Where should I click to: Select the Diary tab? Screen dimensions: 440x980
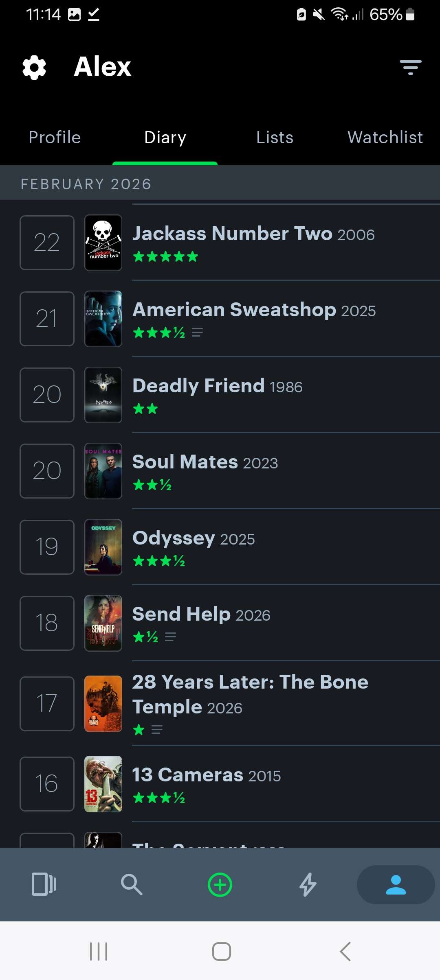click(165, 138)
